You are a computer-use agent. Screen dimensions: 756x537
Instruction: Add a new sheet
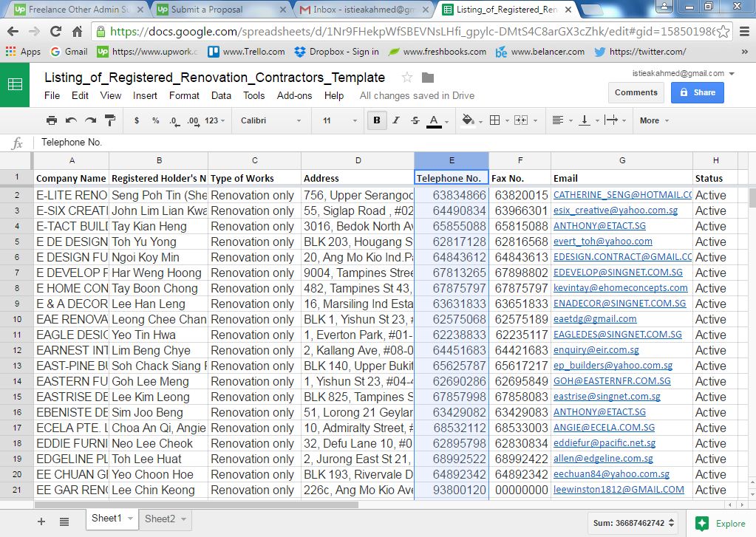point(41,521)
